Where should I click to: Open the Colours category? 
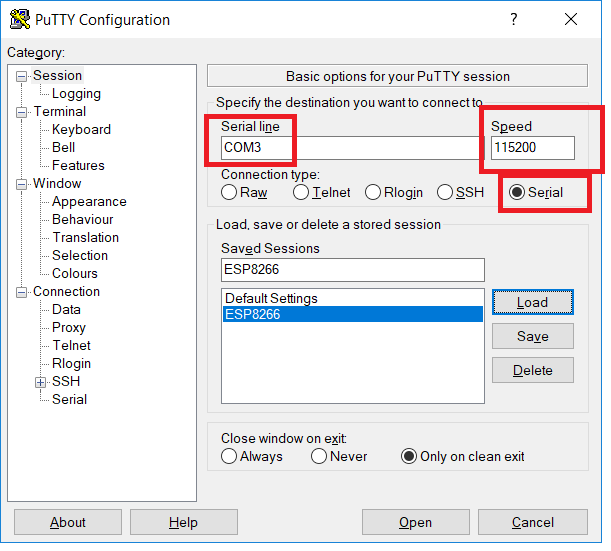tap(75, 274)
